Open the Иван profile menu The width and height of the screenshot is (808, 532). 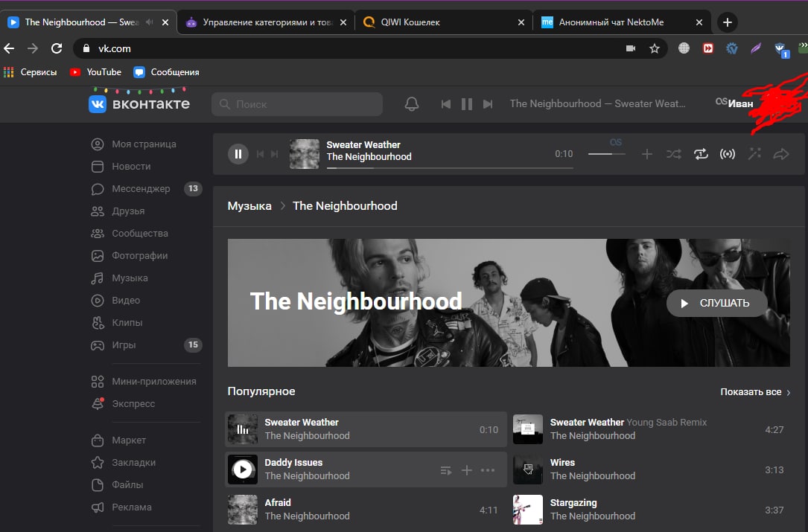coord(740,104)
